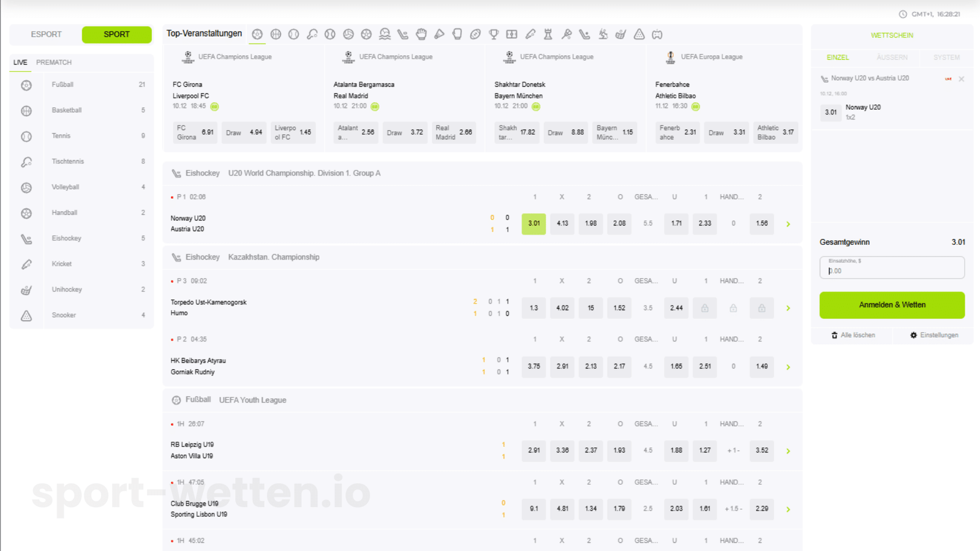Click Tischtennis icon in left sidebar
This screenshot has width=980, height=551.
pos(26,162)
